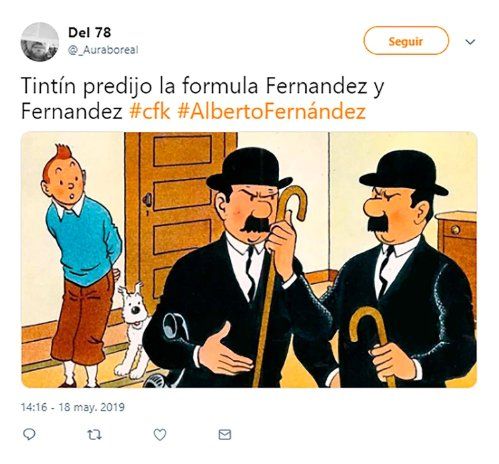Follow the account with Seguir button
The width and height of the screenshot is (499, 464).
coord(406,41)
